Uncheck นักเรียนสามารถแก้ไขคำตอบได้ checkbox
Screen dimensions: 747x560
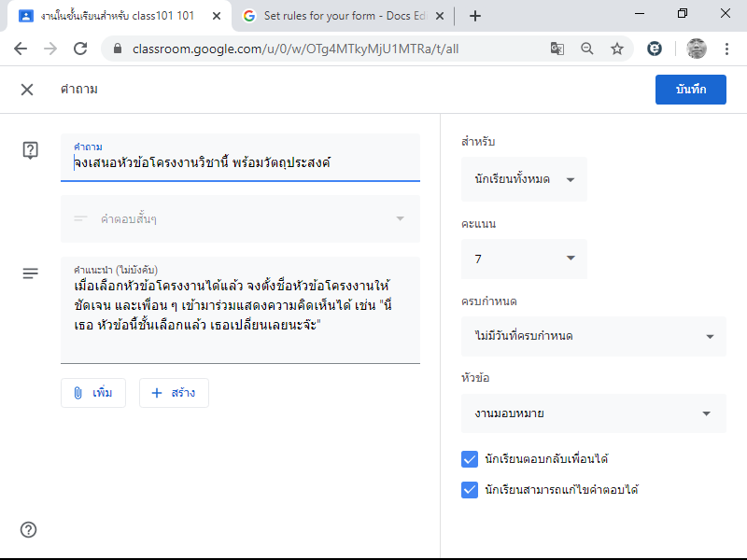coord(470,489)
